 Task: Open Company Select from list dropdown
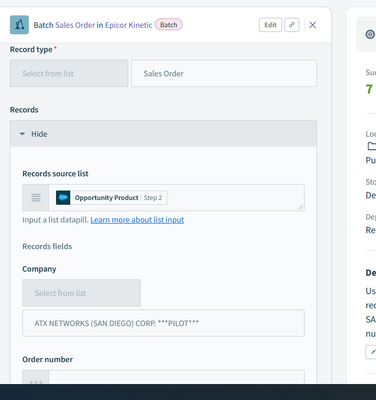[81, 293]
